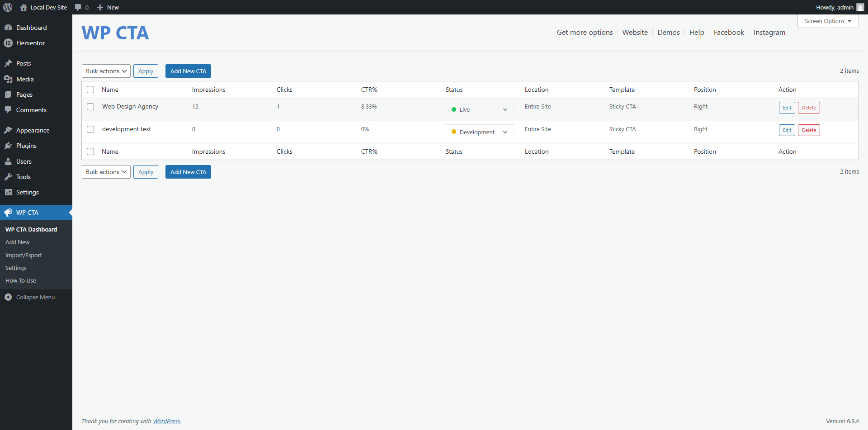Open the comments bubble icon in admin bar
The image size is (868, 430).
(x=78, y=7)
